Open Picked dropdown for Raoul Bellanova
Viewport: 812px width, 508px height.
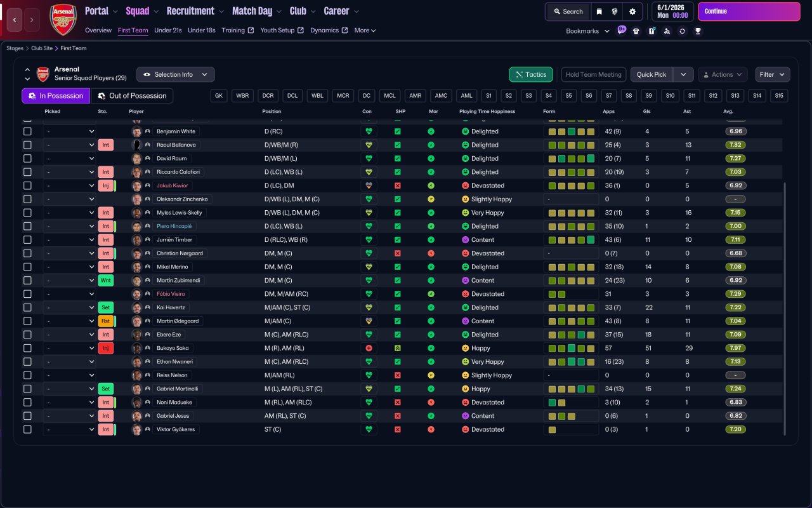70,145
